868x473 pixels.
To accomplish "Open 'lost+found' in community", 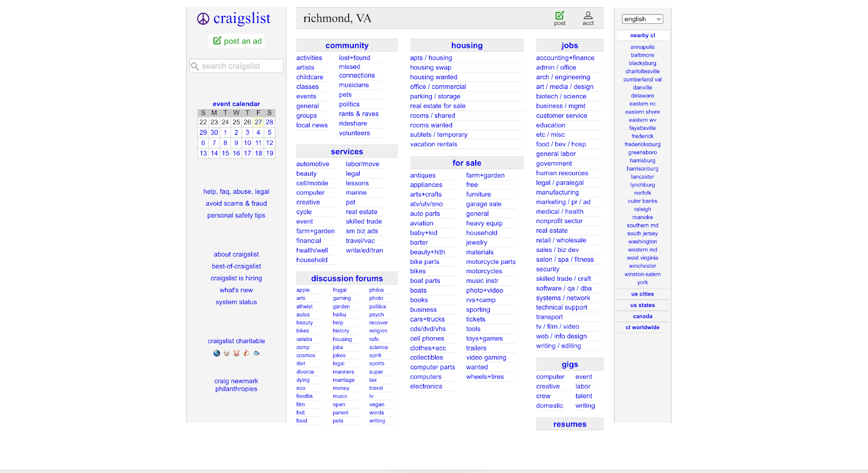I will pos(354,58).
